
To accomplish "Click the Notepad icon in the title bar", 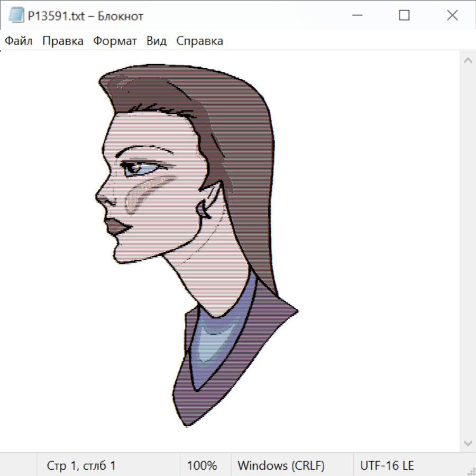I will 16,16.
